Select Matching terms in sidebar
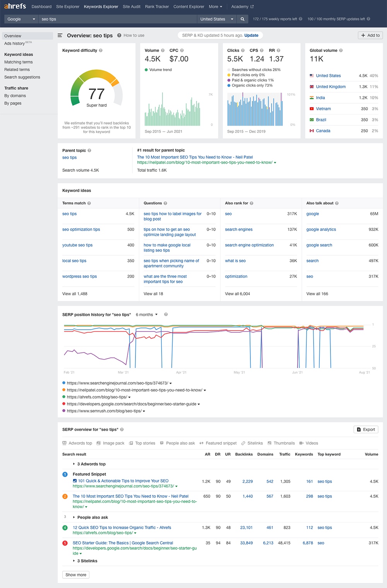The image size is (387, 588). [19, 62]
